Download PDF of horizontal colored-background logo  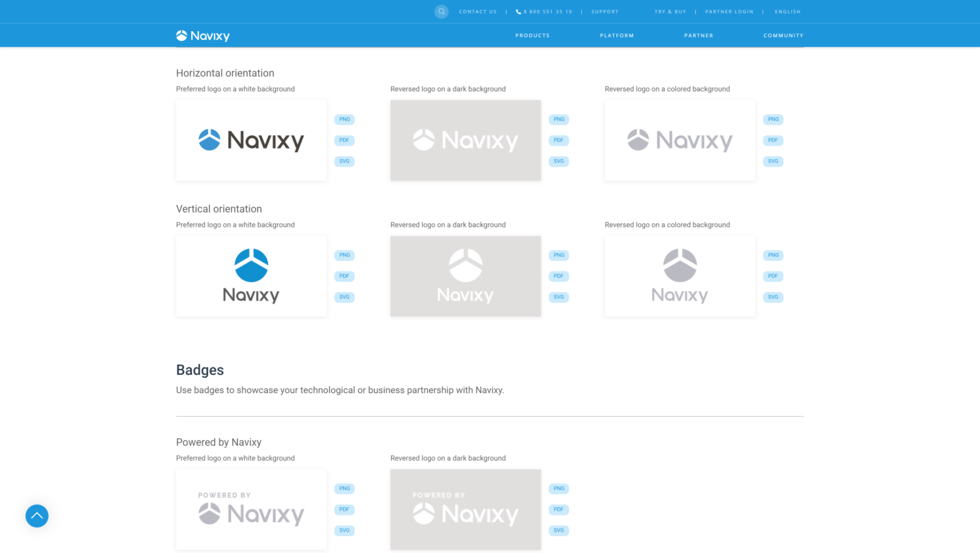coord(773,140)
